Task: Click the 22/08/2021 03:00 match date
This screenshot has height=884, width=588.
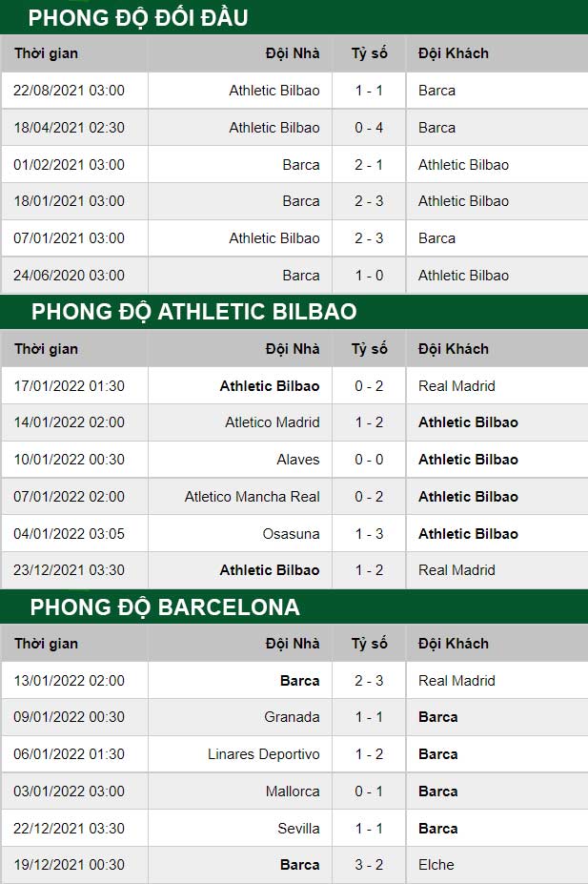Action: (69, 91)
